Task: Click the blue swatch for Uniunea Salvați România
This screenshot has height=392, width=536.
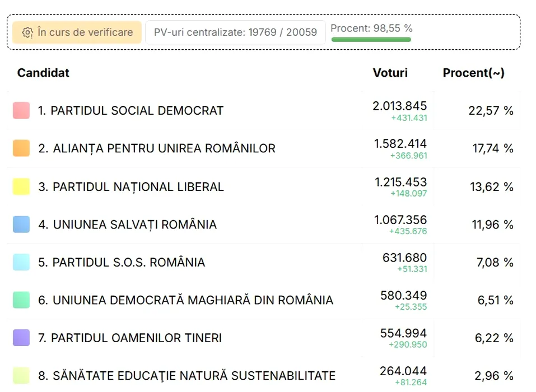Action: (x=21, y=224)
